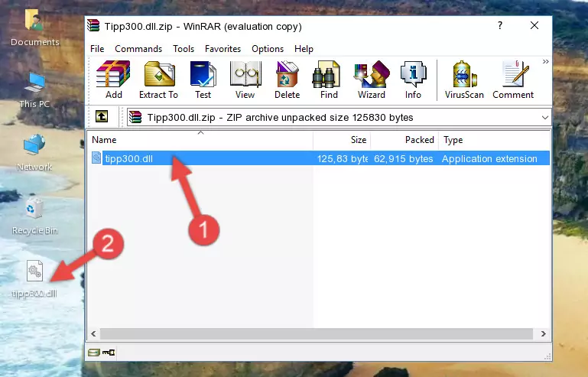Image resolution: width=588 pixels, height=377 pixels.
Task: Click the Info toolbar icon
Action: point(413,80)
